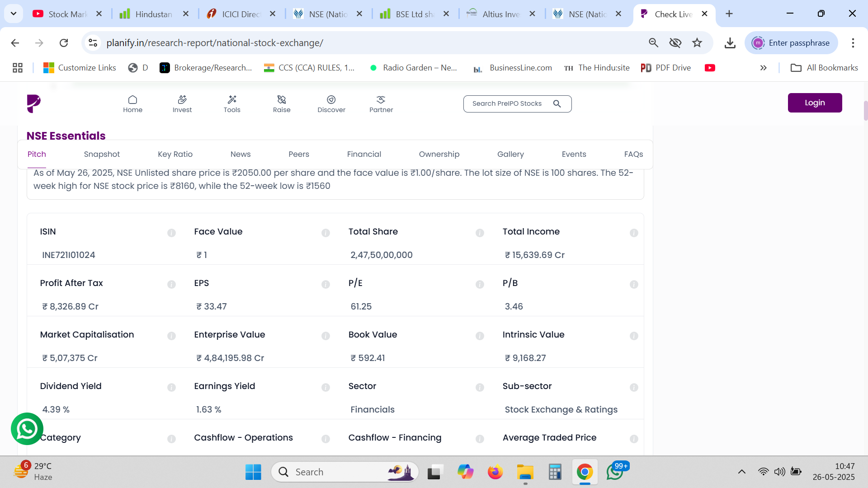Switch to the Events tab

[x=574, y=154]
